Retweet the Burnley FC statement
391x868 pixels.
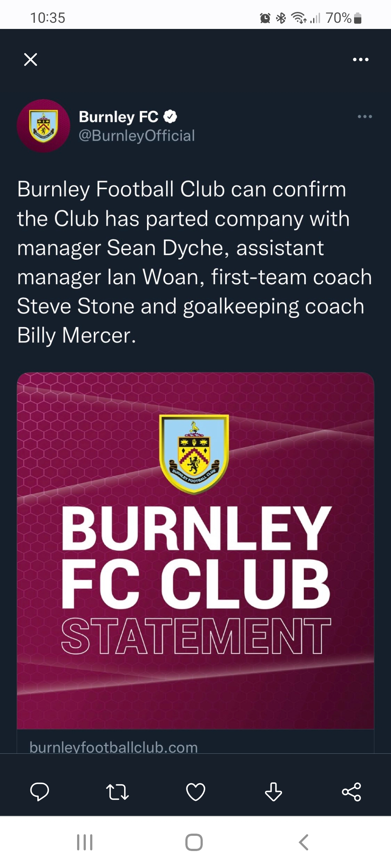(x=117, y=792)
